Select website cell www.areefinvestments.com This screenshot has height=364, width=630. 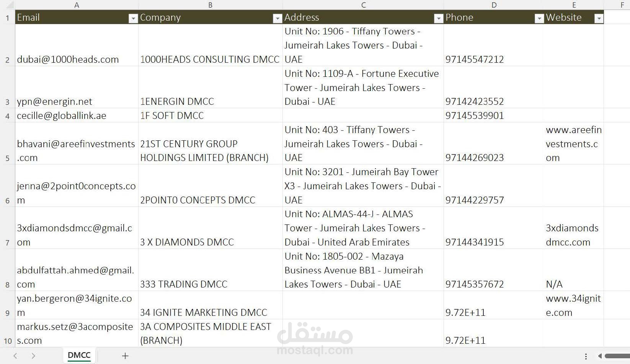(574, 143)
